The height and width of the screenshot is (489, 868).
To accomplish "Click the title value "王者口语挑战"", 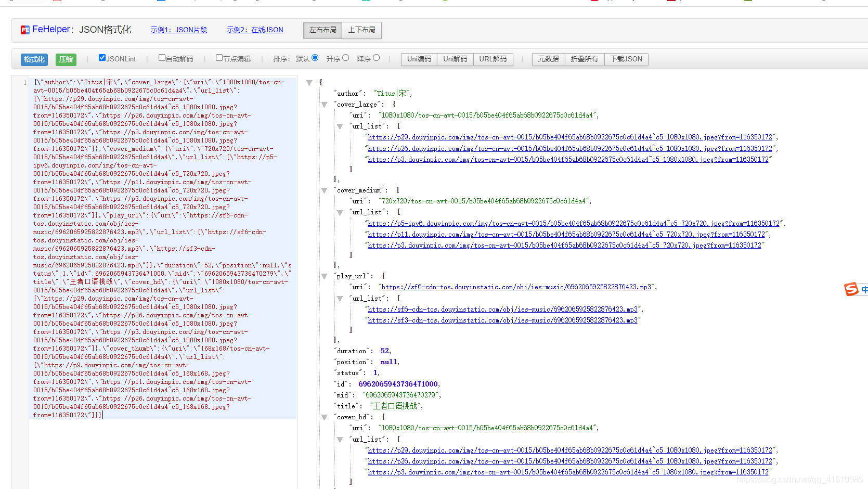I will [x=395, y=406].
